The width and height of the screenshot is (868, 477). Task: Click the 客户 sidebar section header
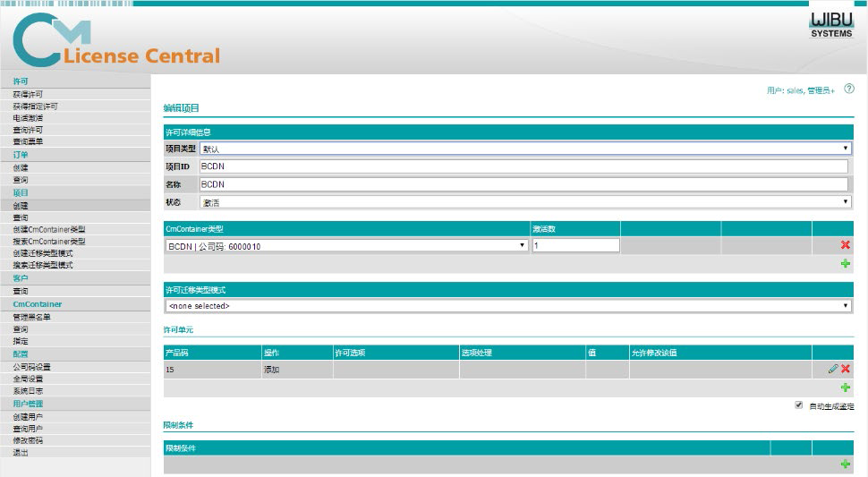21,277
